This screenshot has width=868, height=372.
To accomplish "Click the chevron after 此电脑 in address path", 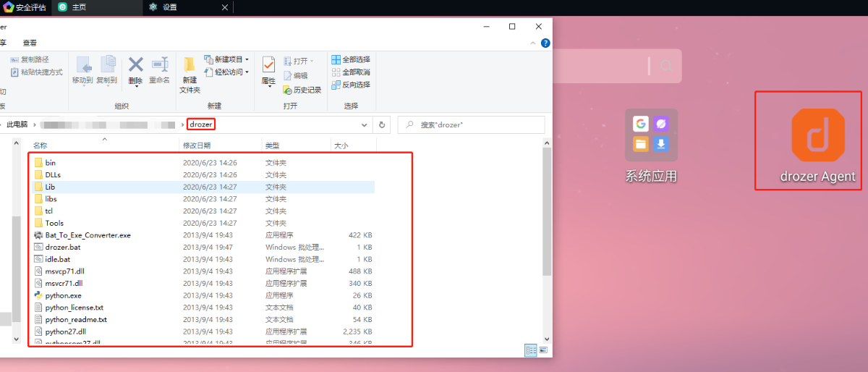I will coord(34,124).
